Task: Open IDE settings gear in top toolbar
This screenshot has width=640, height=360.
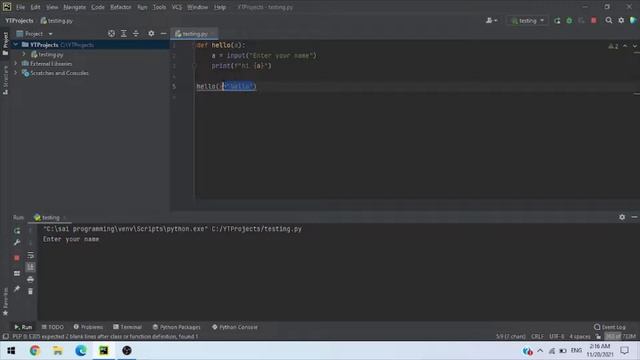Action: pyautogui.click(x=621, y=20)
